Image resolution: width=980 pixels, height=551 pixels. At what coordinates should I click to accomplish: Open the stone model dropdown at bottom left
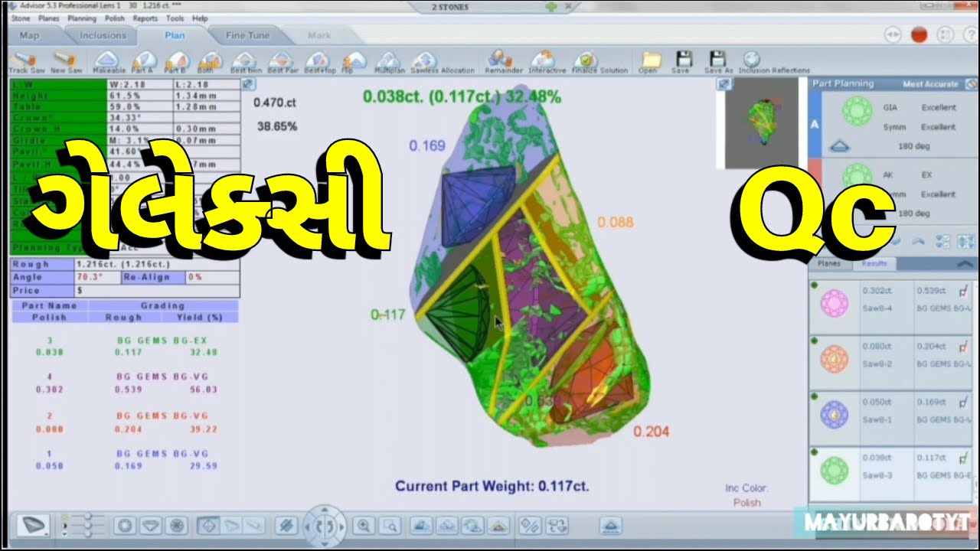tap(33, 526)
